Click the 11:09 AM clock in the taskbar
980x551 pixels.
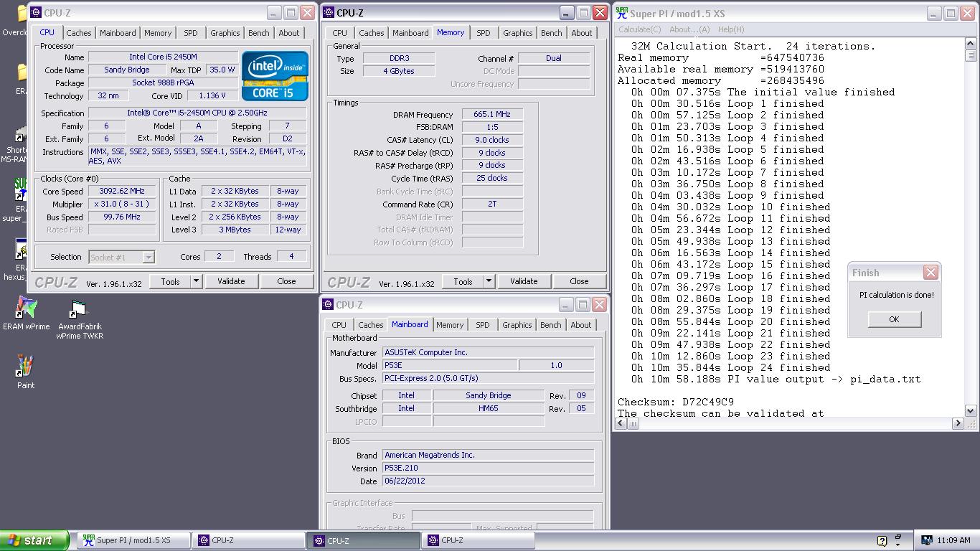[953, 541]
